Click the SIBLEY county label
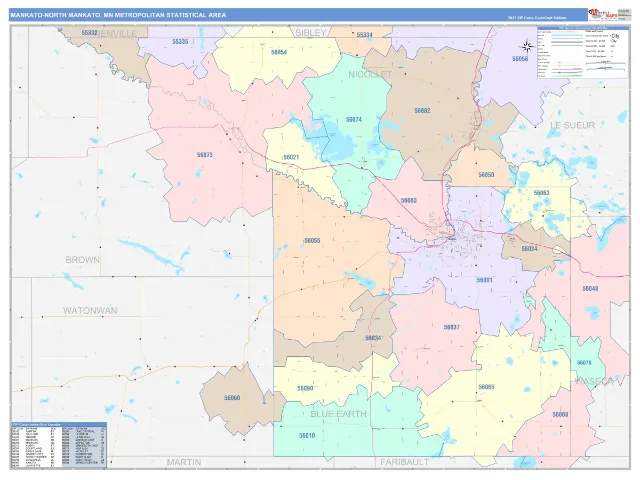This screenshot has width=640, height=480. click(311, 33)
